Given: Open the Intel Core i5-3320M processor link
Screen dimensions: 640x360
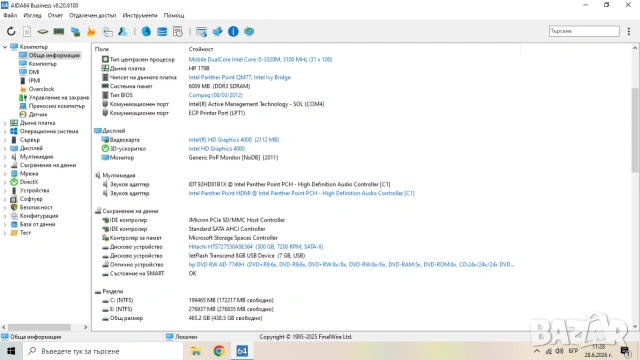Looking at the screenshot, I should point(260,60).
